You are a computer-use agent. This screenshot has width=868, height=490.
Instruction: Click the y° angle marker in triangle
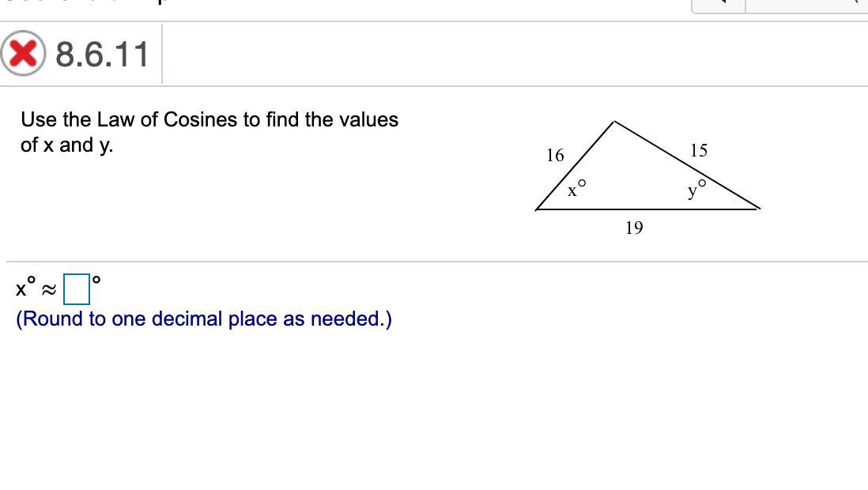697,189
